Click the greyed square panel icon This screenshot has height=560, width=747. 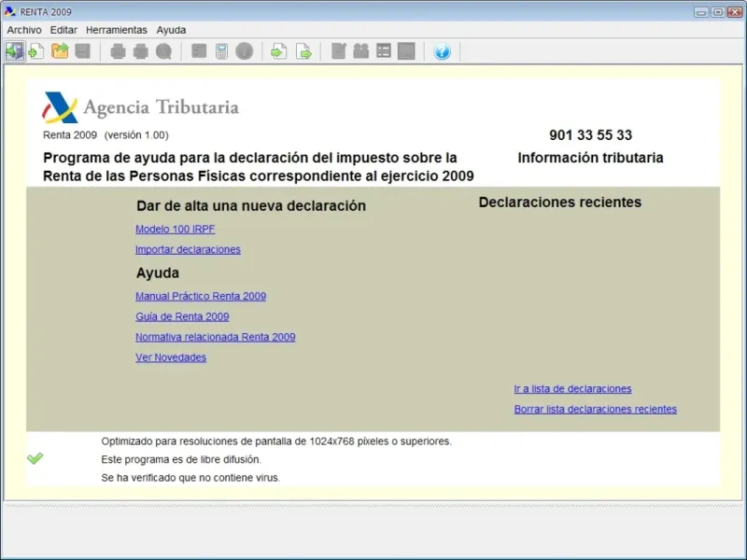pos(406,51)
